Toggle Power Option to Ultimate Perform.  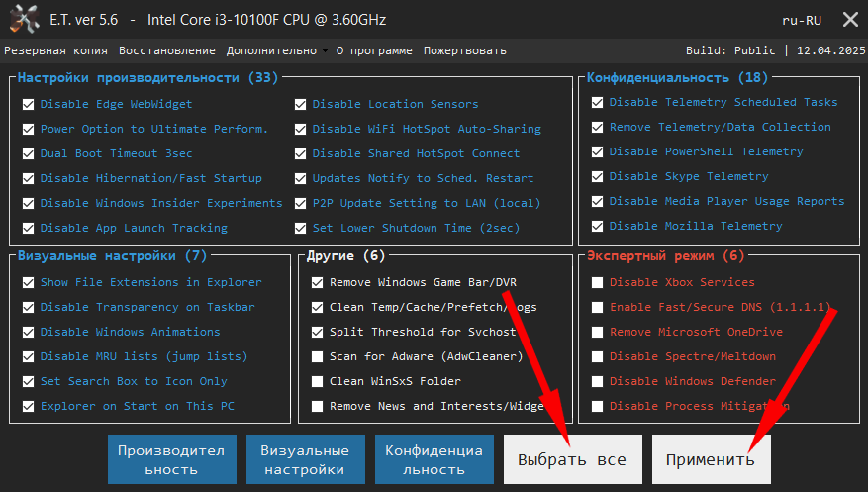[x=29, y=129]
